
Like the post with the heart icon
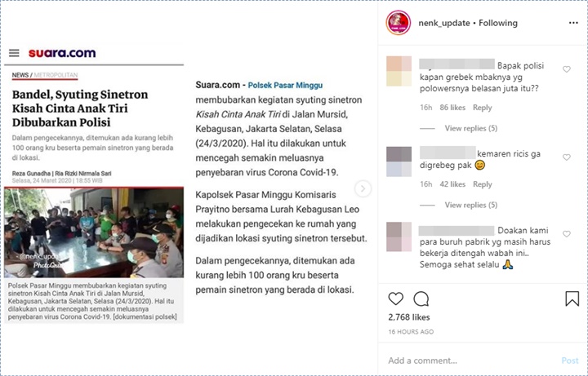tap(395, 299)
